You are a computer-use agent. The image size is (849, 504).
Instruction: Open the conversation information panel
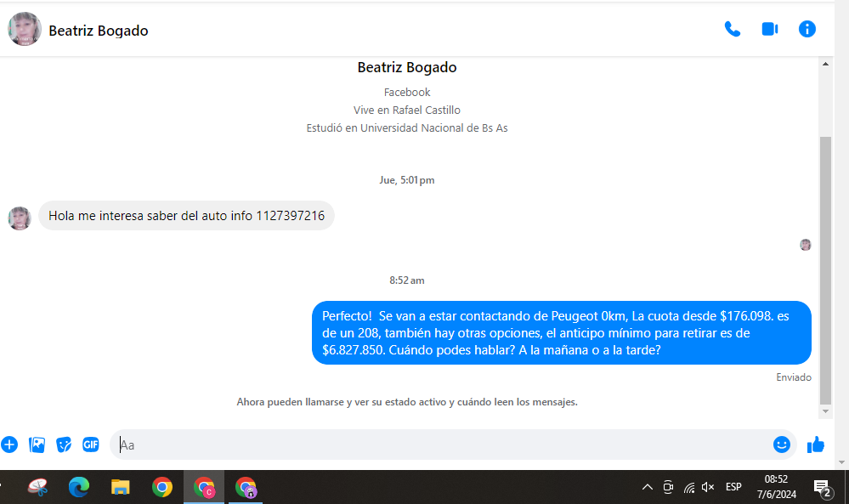tap(807, 29)
